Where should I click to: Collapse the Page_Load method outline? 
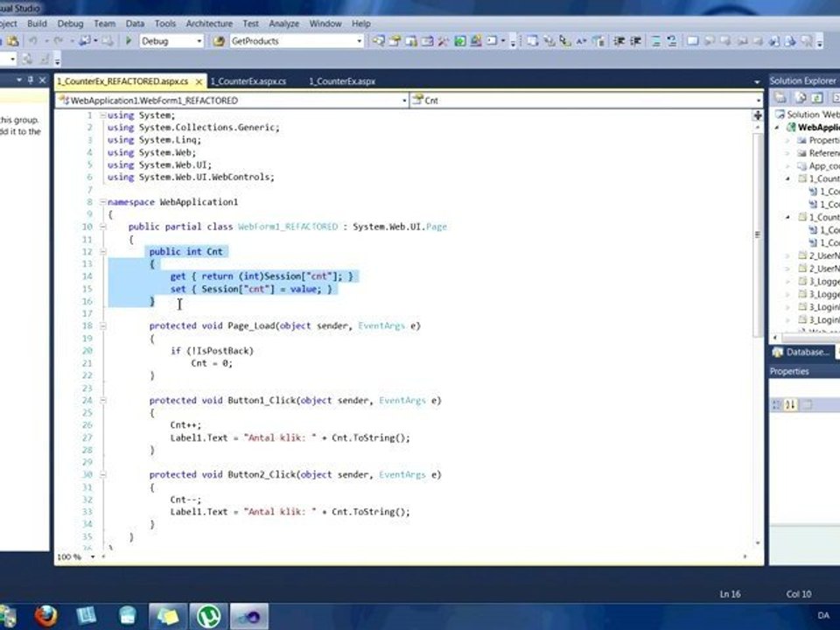tap(102, 325)
